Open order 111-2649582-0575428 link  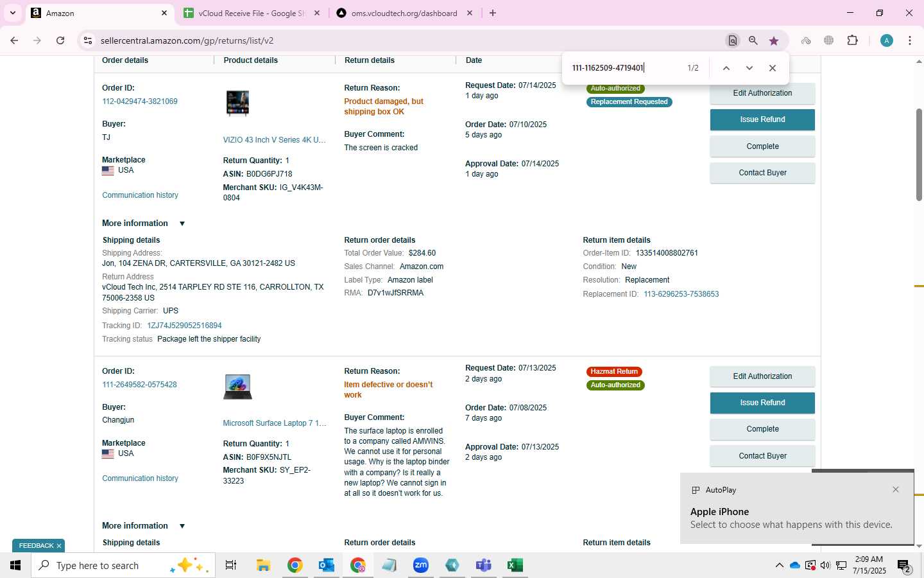[139, 385]
